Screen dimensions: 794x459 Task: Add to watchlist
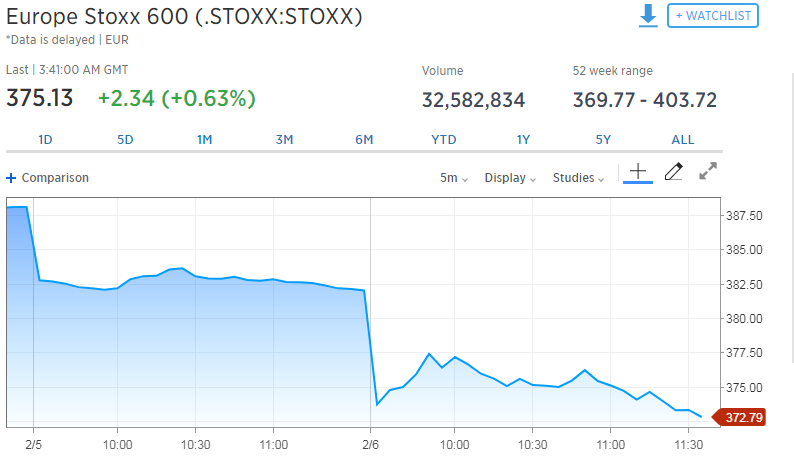[x=713, y=16]
